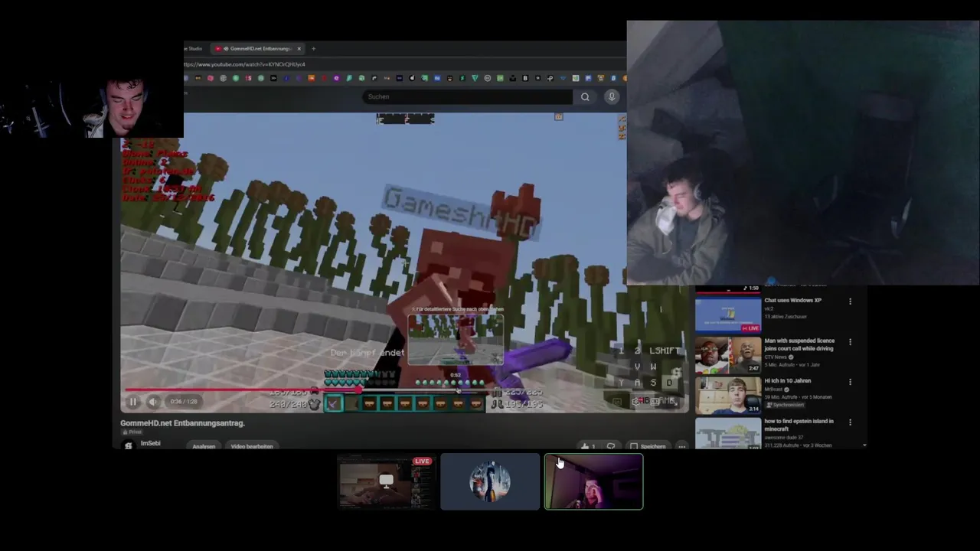Open Chat uses Windows XP video thumbnail
Viewport: 980px width, 551px height.
728,315
